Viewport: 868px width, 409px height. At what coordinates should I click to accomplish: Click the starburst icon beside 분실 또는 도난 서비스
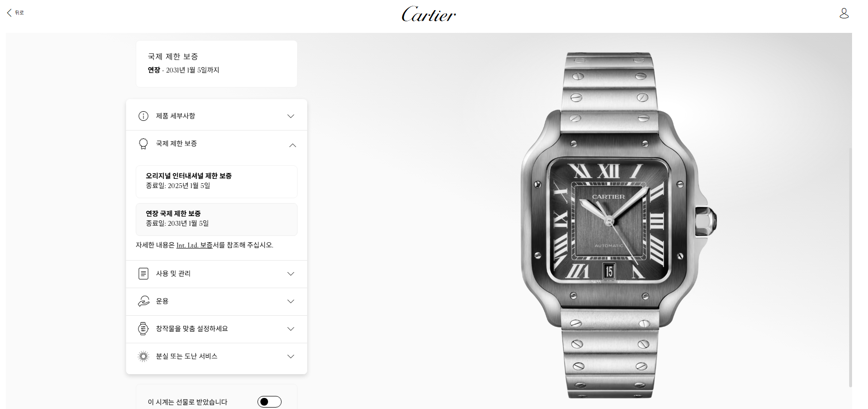pyautogui.click(x=143, y=356)
